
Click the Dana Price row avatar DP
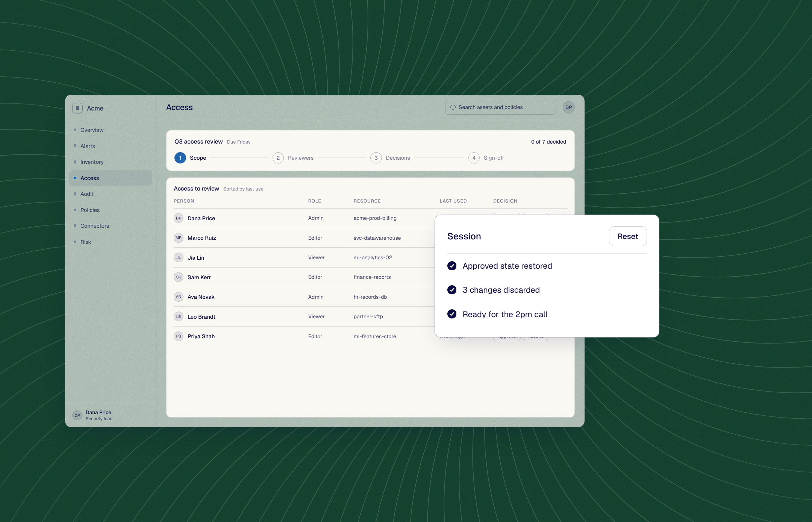tap(179, 218)
